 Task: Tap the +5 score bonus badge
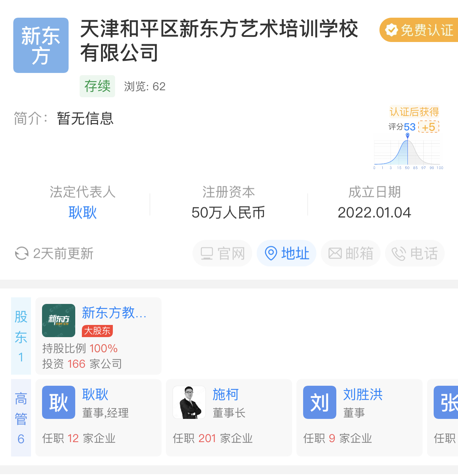[x=429, y=127]
